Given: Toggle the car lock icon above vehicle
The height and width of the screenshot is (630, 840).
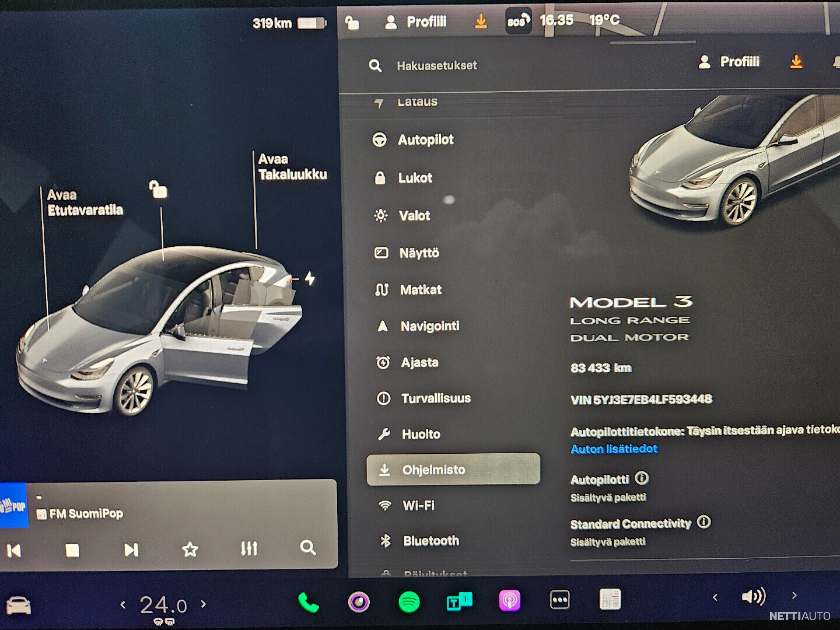Looking at the screenshot, I should (x=158, y=189).
